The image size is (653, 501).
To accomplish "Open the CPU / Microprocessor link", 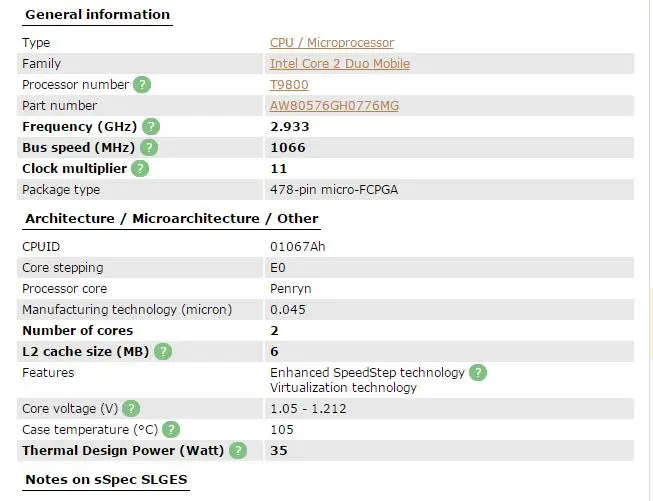I will (331, 43).
